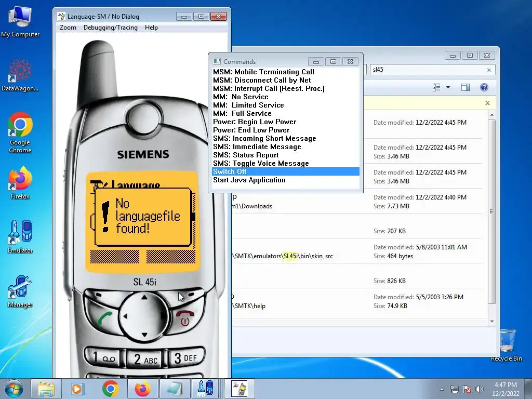The image size is (532, 399).
Task: Open notepad-like taskbar icon
Action: coord(175,389)
